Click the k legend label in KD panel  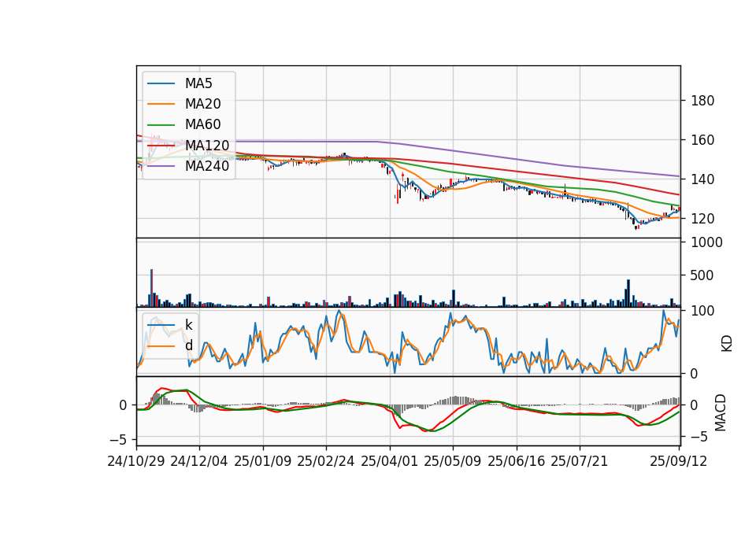(x=188, y=325)
